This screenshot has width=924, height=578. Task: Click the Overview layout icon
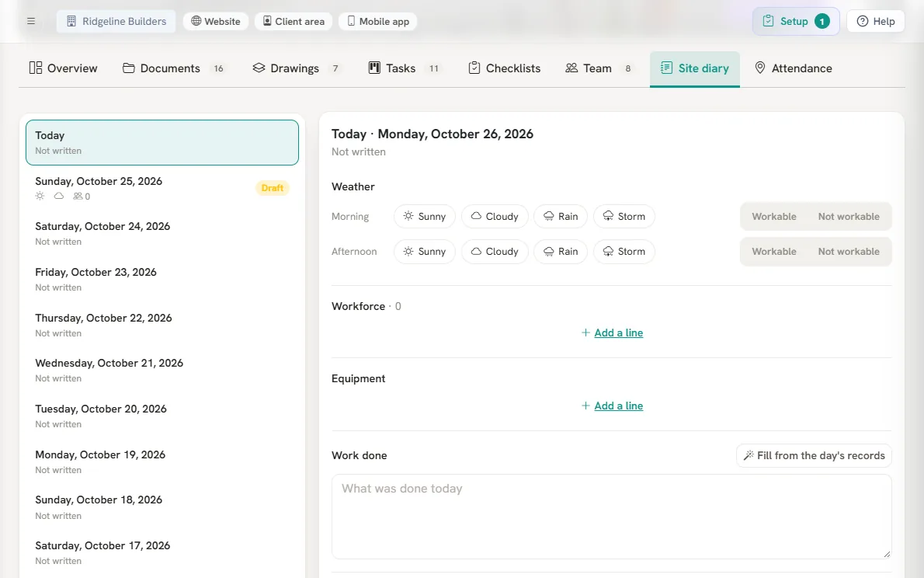tap(36, 68)
